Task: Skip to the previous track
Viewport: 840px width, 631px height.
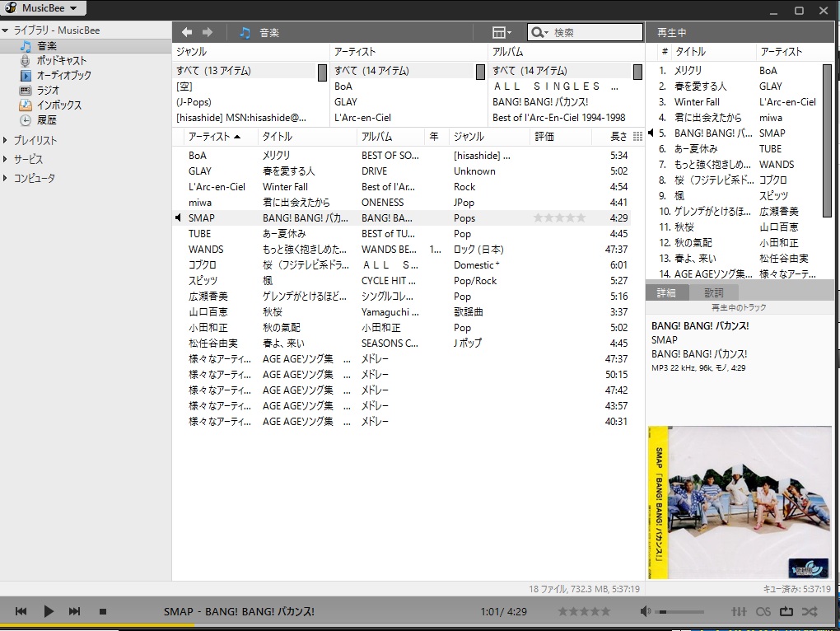Action: (21, 611)
